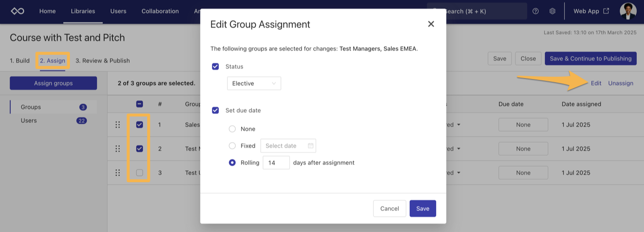Expand the status dropdown arrow in row 3
The height and width of the screenshot is (232, 644).
click(x=459, y=173)
